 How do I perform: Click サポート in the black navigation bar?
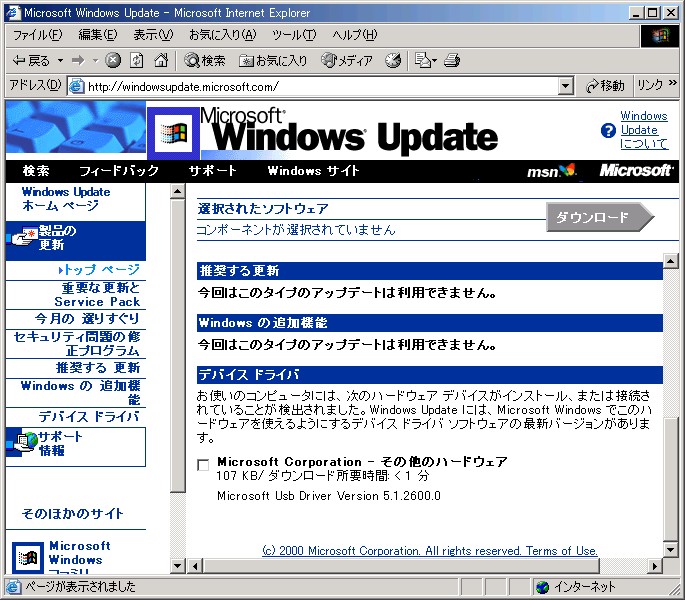[213, 170]
